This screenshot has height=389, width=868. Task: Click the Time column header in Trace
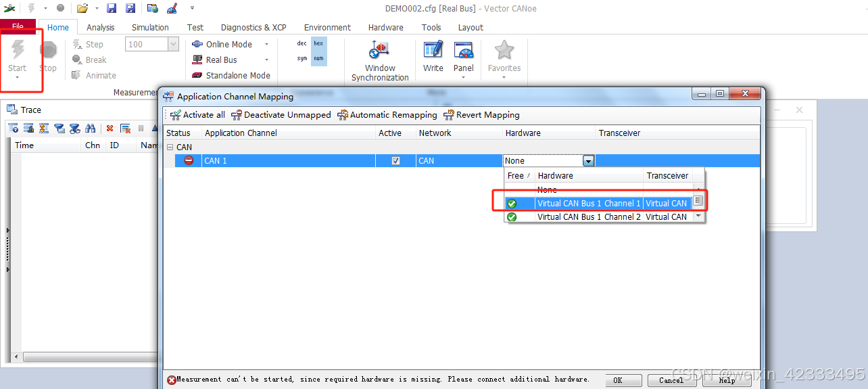(x=46, y=145)
